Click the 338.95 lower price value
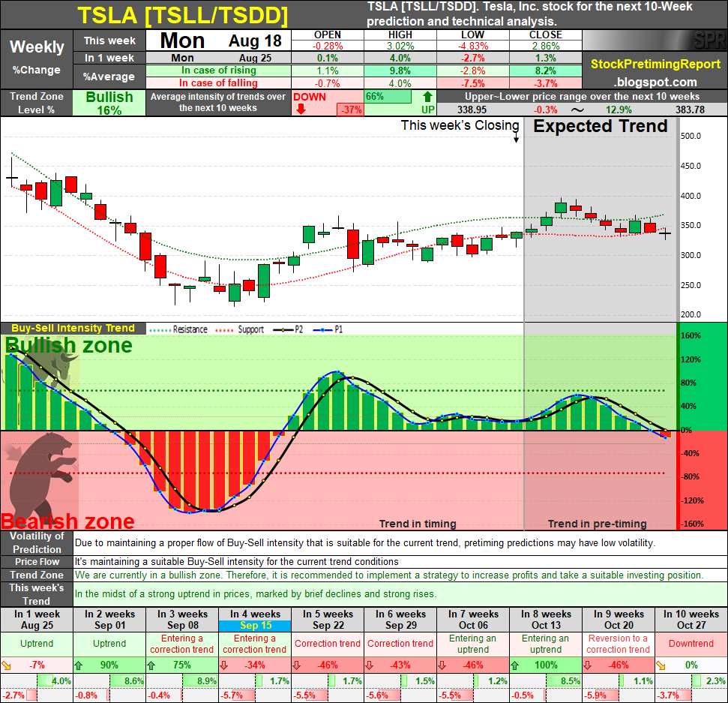Image resolution: width=728 pixels, height=703 pixels. pyautogui.click(x=472, y=110)
